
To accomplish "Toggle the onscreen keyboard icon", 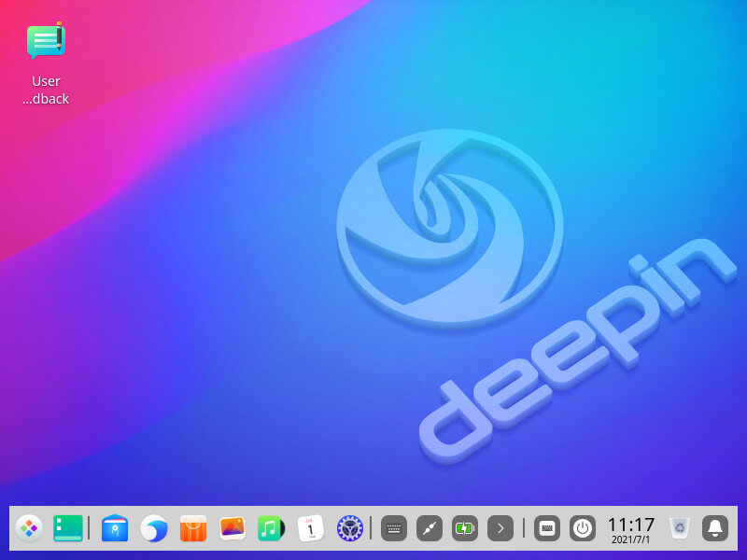I will point(547,528).
